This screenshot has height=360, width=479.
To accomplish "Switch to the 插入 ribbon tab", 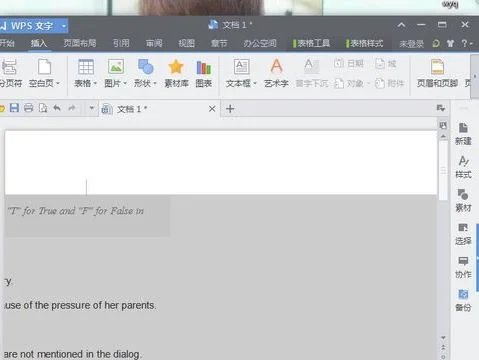I will (39, 43).
